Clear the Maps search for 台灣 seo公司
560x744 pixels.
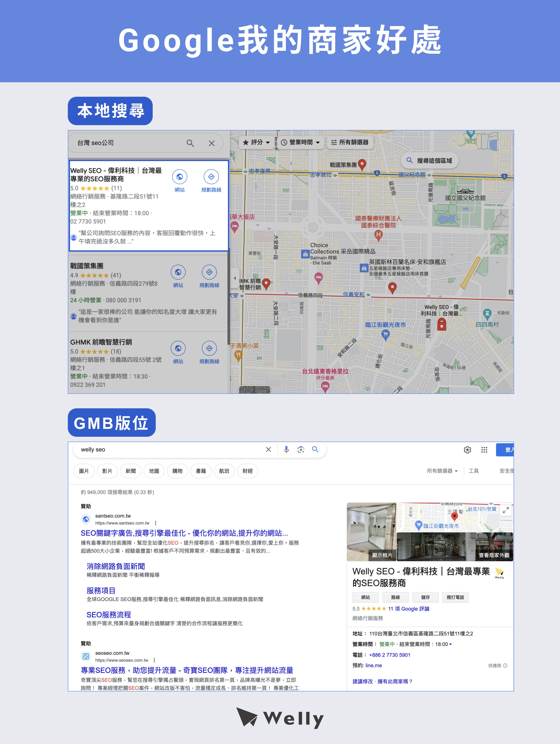click(x=212, y=143)
